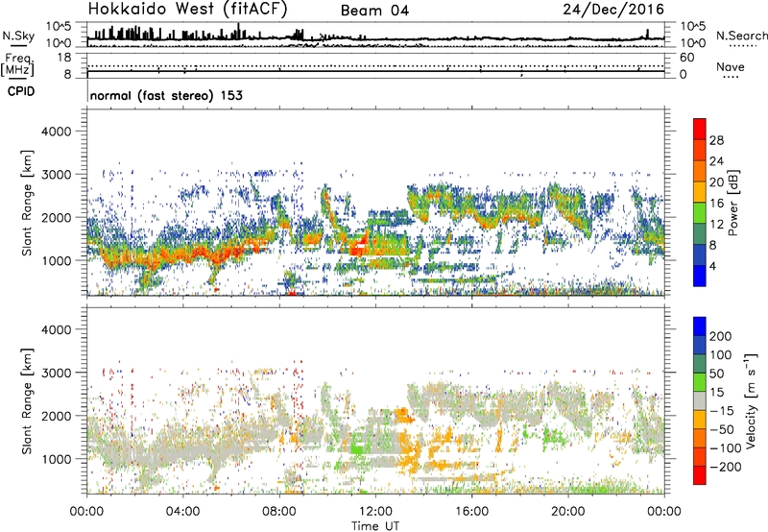This screenshot has height=532, width=768.
Task: Pick the bottom blue power segment below 4
Action: 700,276
